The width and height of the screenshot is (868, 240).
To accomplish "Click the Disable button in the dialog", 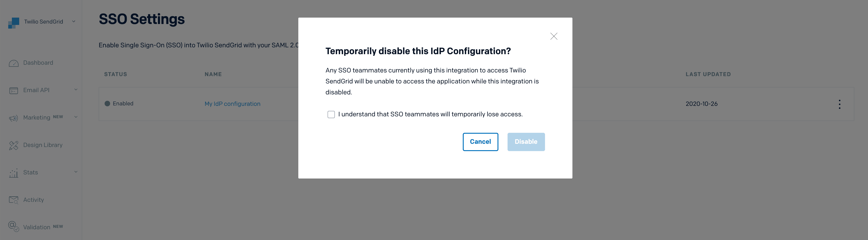I will 526,141.
